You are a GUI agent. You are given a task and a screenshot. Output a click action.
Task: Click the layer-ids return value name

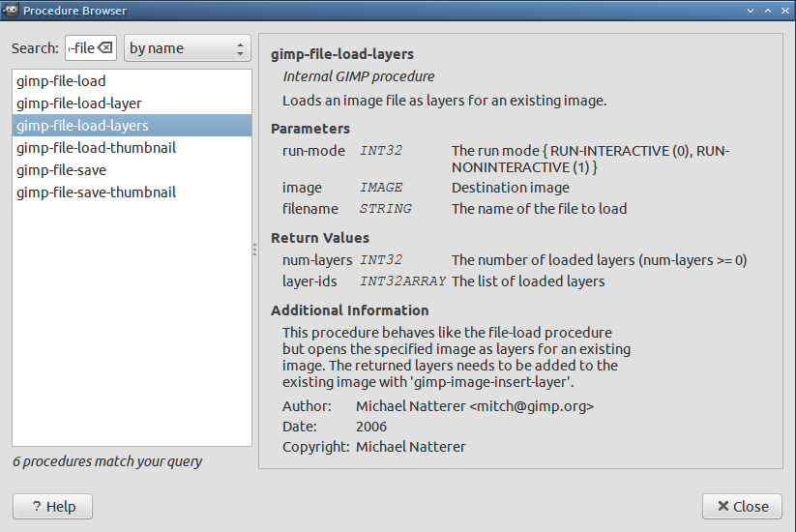point(310,281)
